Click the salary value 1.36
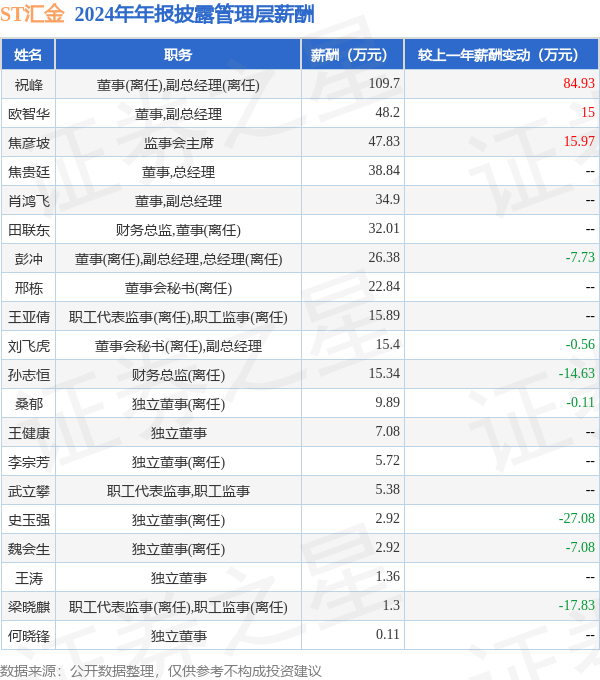 click(x=388, y=577)
